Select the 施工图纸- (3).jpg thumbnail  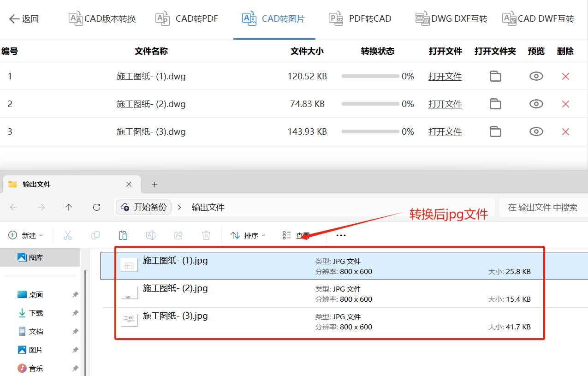pos(129,321)
